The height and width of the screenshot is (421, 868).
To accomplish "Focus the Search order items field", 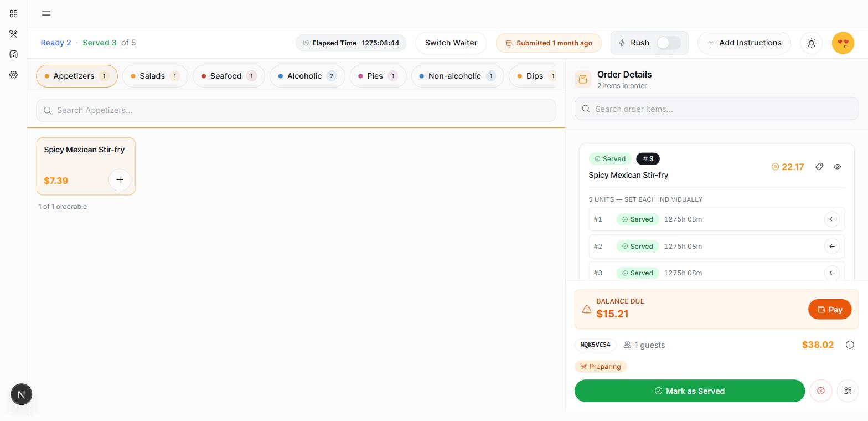I will [x=717, y=109].
